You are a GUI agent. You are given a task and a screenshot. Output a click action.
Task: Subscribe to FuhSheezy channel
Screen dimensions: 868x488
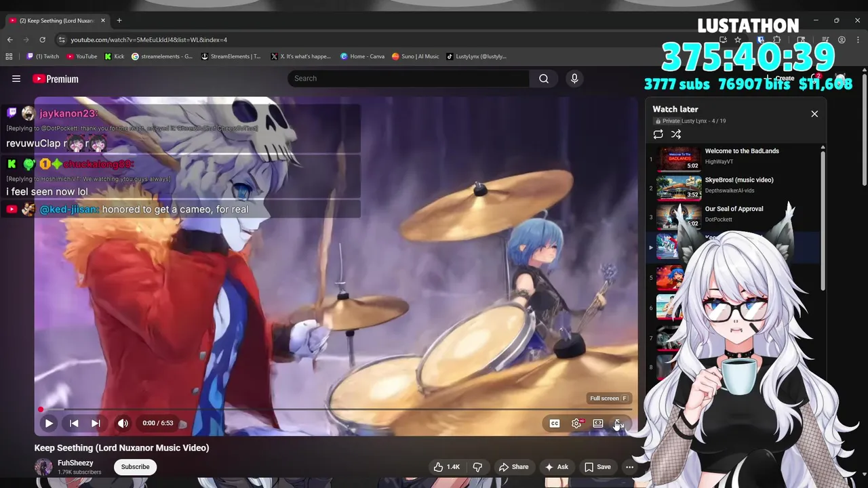tap(135, 467)
